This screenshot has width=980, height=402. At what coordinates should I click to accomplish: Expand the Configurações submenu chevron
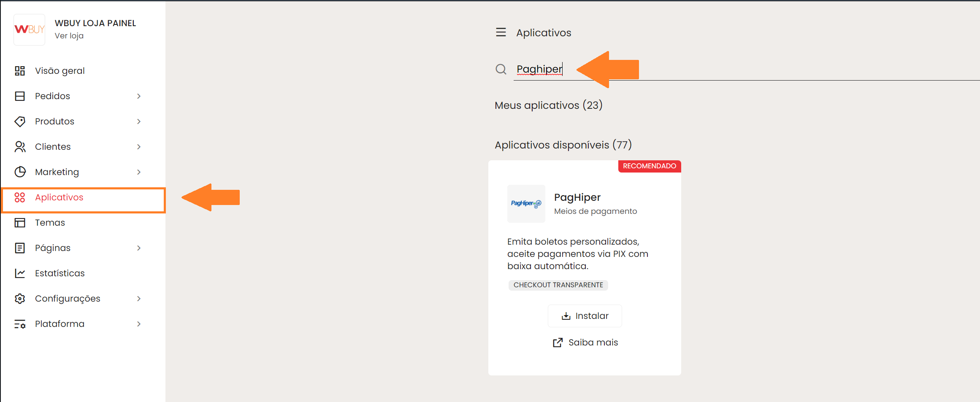tap(139, 299)
